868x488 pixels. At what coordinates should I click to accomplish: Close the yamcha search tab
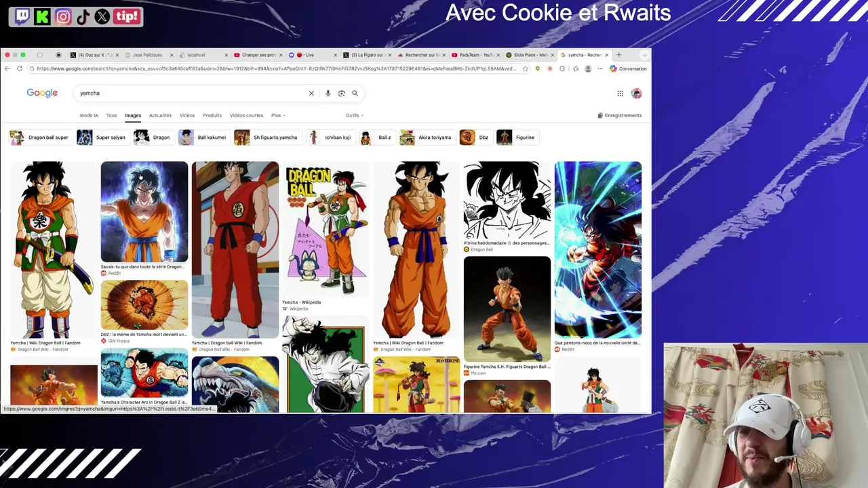(607, 55)
